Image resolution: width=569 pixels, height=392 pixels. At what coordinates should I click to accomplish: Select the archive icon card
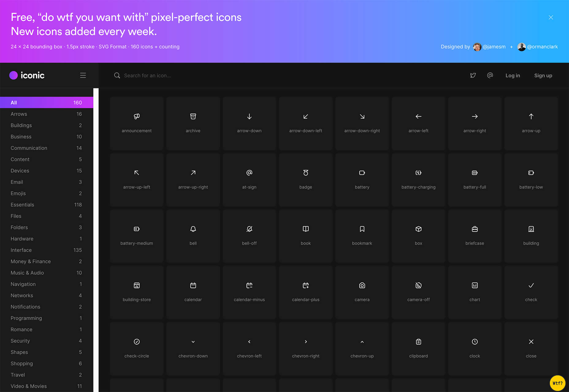click(x=193, y=123)
